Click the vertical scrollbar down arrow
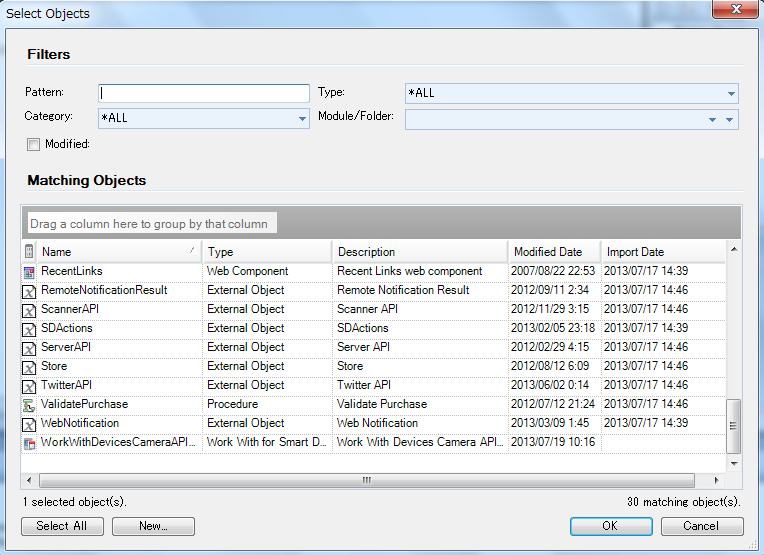Screen dimensions: 764x555 (x=734, y=463)
